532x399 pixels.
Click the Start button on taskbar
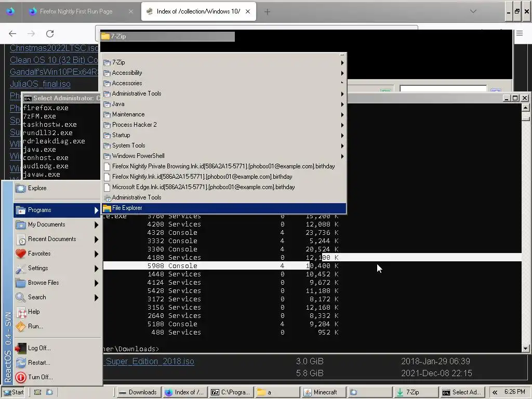(14, 392)
